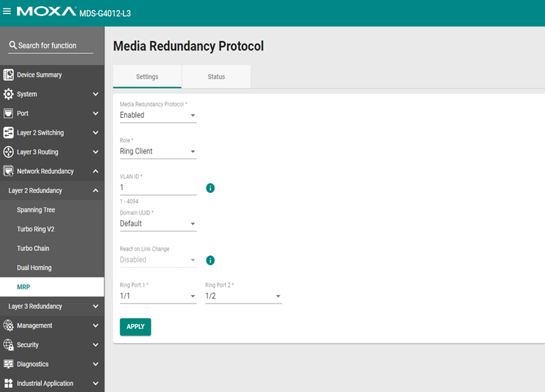The image size is (545, 392).
Task: Click the Management globe-gear icon
Action: (8, 325)
